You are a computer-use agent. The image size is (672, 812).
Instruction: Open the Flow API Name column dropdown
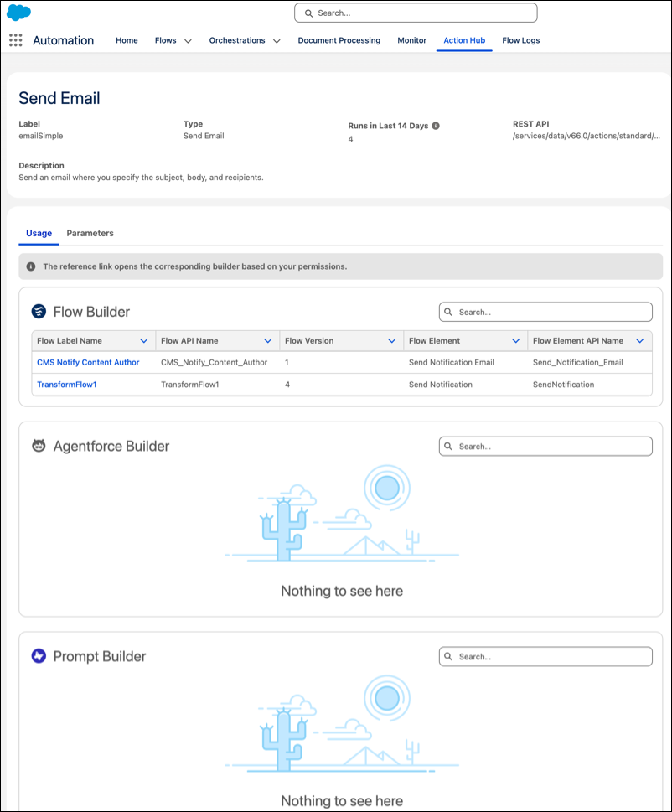pyautogui.click(x=267, y=341)
